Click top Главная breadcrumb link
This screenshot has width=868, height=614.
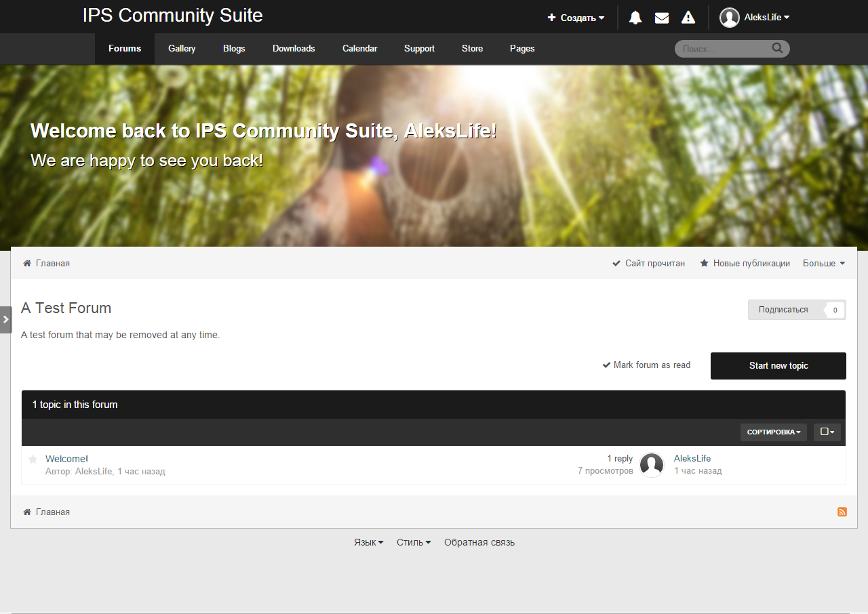(46, 263)
